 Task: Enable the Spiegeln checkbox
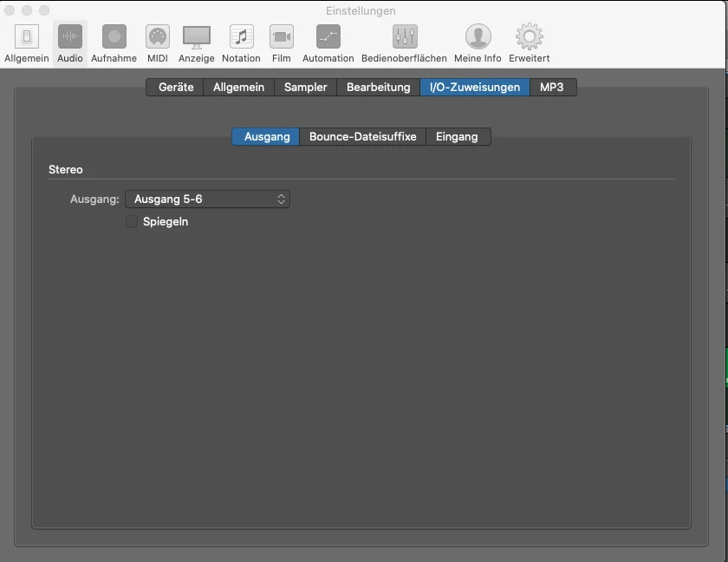(x=132, y=221)
